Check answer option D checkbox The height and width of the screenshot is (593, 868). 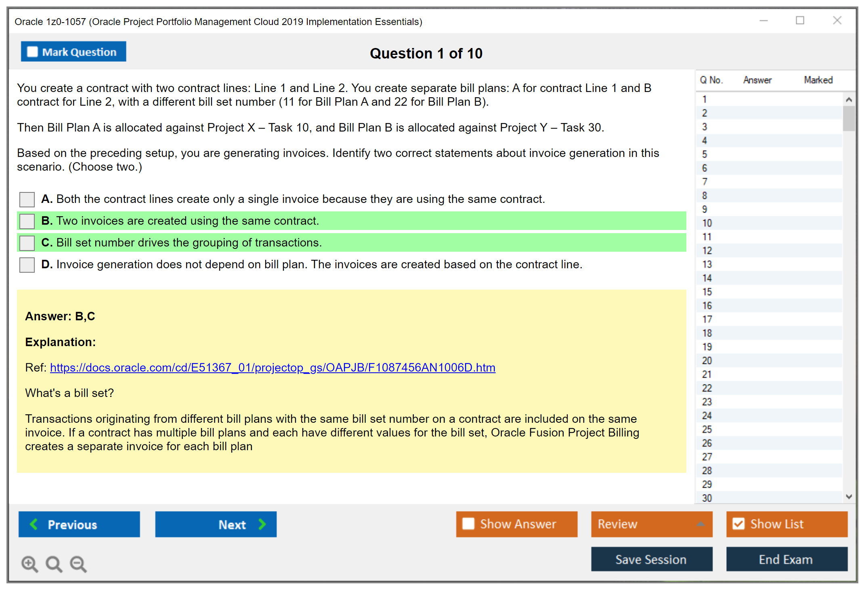click(27, 265)
